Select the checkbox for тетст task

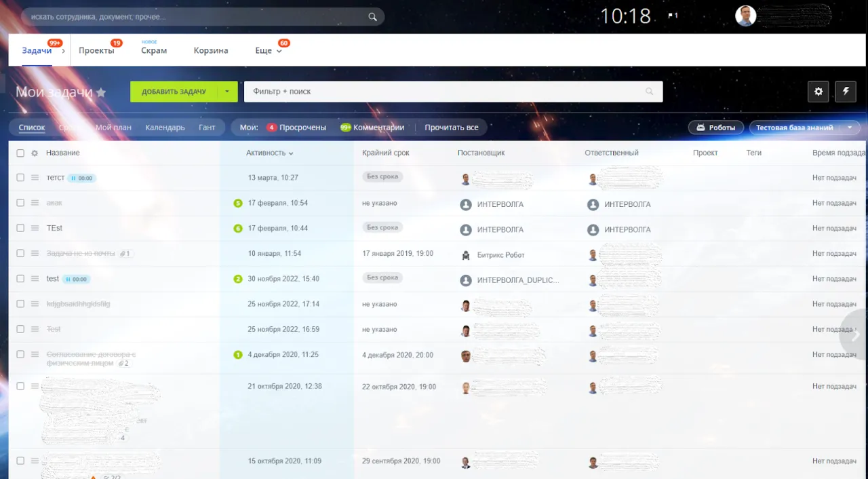pyautogui.click(x=20, y=178)
